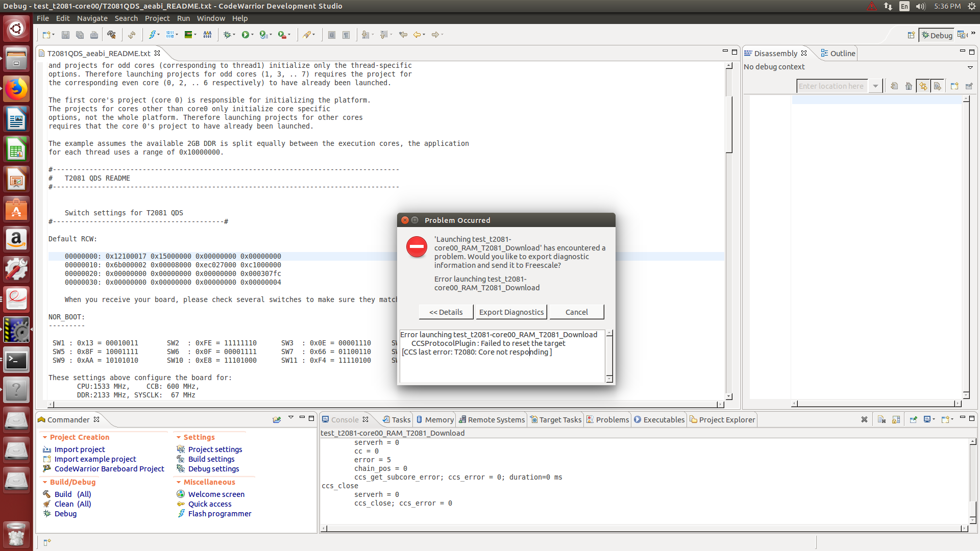Click the hardware diagnostics green board icon

[x=188, y=35]
